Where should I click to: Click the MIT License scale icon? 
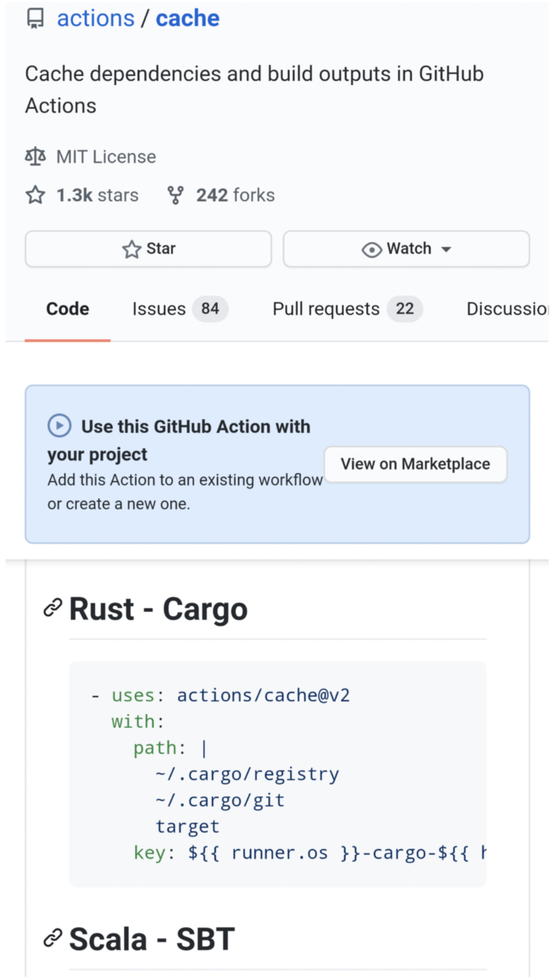click(35, 156)
